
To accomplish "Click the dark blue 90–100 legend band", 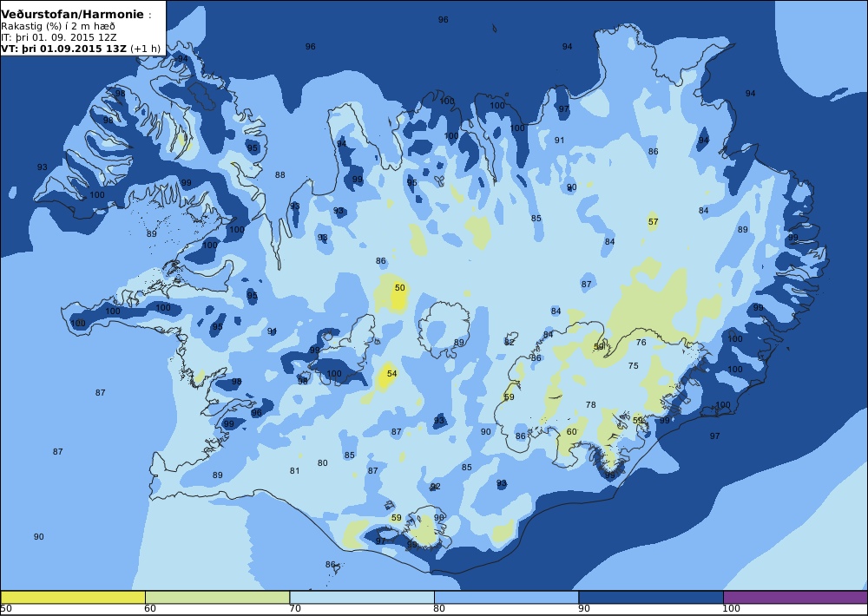I will click(x=650, y=597).
